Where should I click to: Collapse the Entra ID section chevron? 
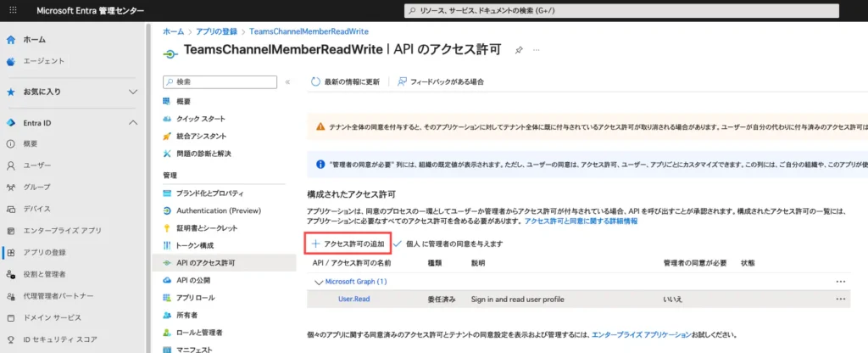pyautogui.click(x=133, y=122)
